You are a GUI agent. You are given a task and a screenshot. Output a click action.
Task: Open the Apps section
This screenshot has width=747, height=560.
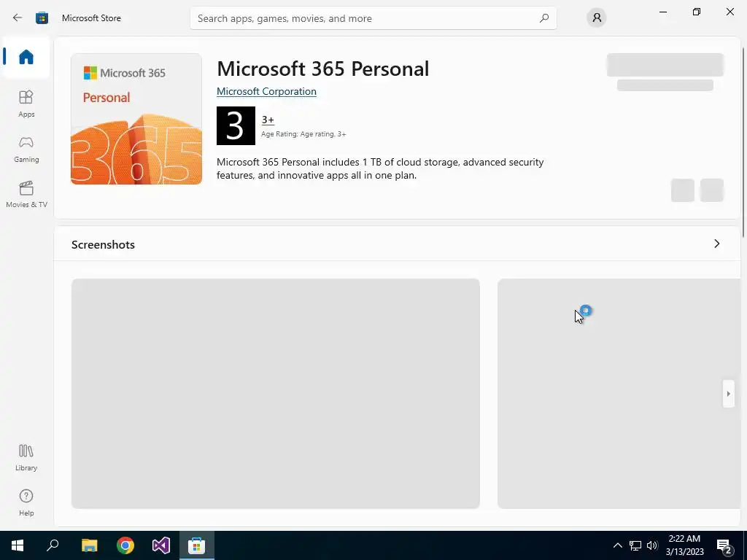(x=26, y=104)
